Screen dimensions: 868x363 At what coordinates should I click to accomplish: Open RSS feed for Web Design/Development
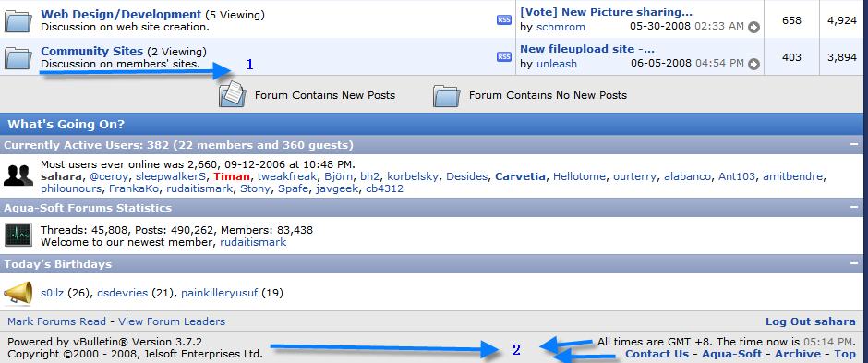click(x=504, y=20)
